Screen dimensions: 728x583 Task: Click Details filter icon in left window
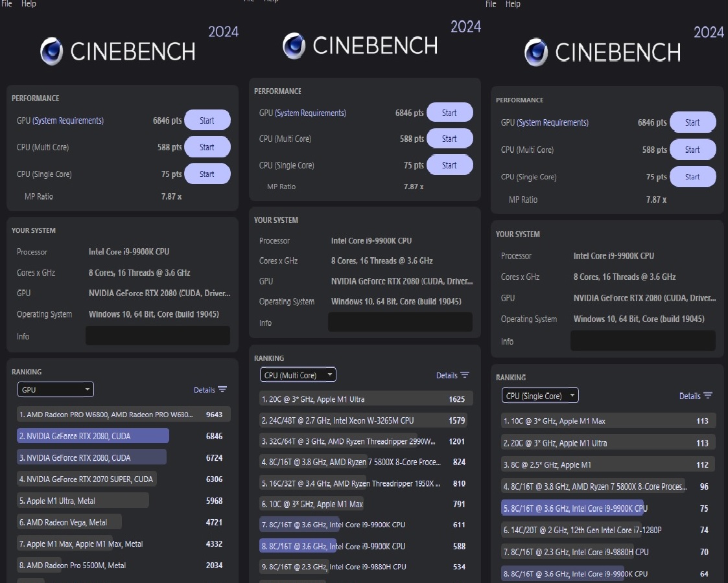tap(222, 389)
